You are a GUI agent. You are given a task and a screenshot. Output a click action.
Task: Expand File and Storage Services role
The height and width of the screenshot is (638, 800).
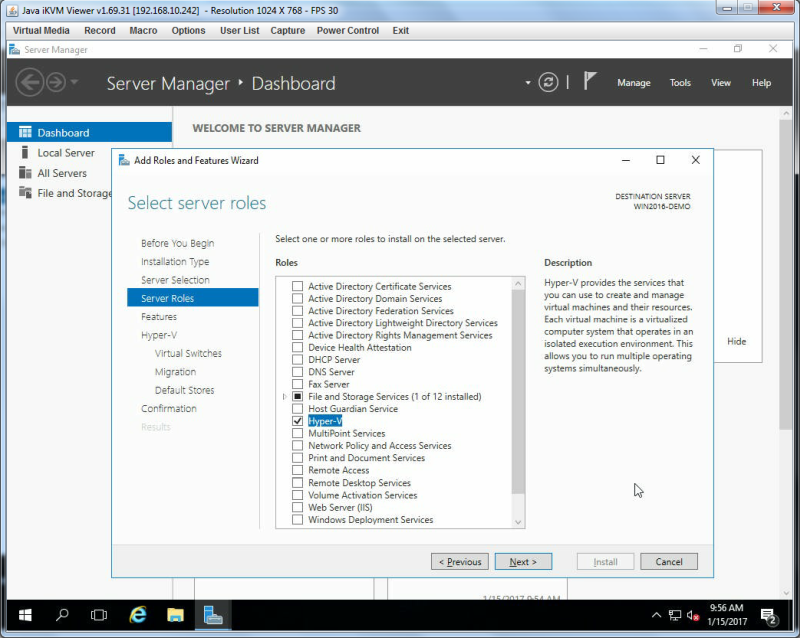284,396
